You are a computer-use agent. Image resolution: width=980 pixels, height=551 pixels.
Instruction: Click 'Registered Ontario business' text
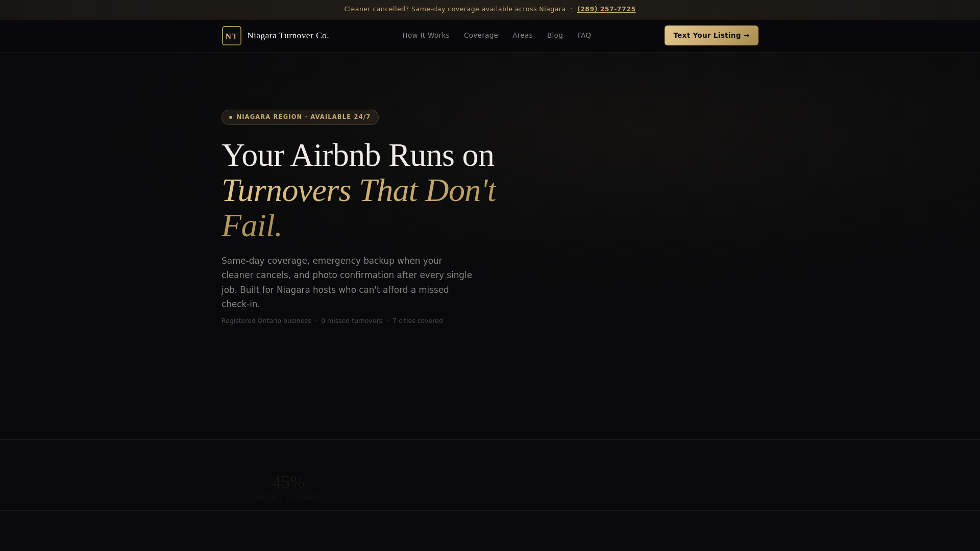pos(266,321)
